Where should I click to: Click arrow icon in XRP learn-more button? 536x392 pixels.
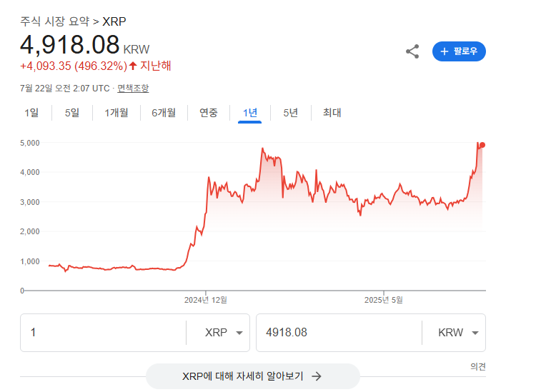(x=317, y=376)
